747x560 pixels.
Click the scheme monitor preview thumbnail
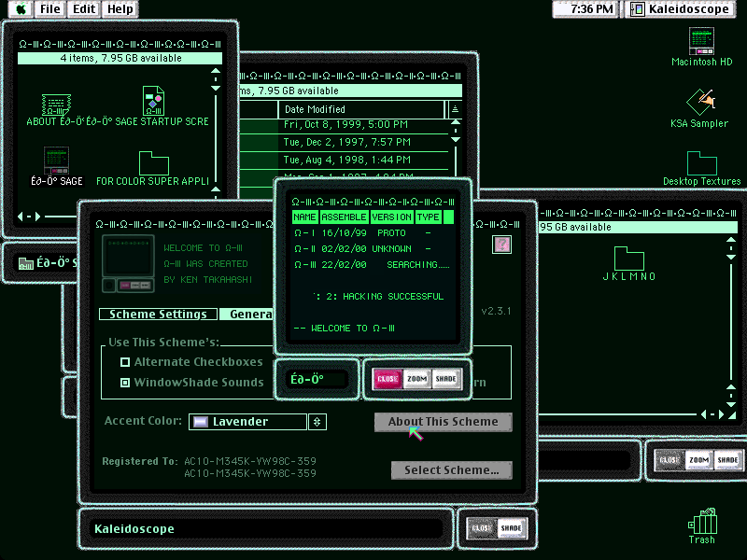pyautogui.click(x=128, y=263)
